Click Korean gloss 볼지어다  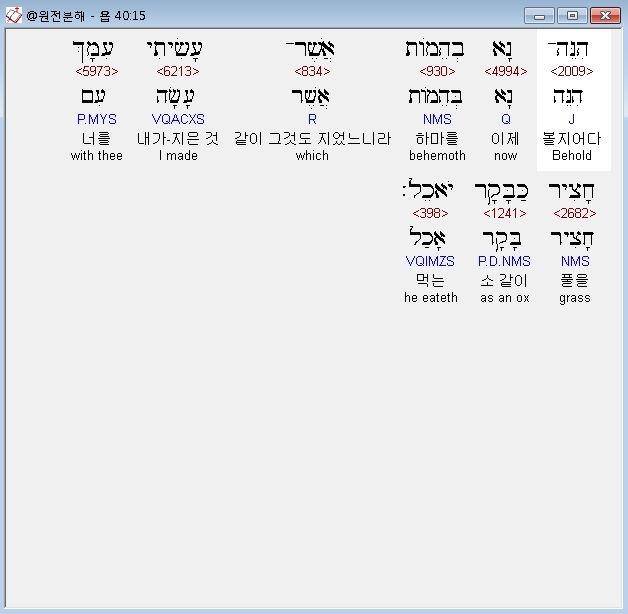572,139
